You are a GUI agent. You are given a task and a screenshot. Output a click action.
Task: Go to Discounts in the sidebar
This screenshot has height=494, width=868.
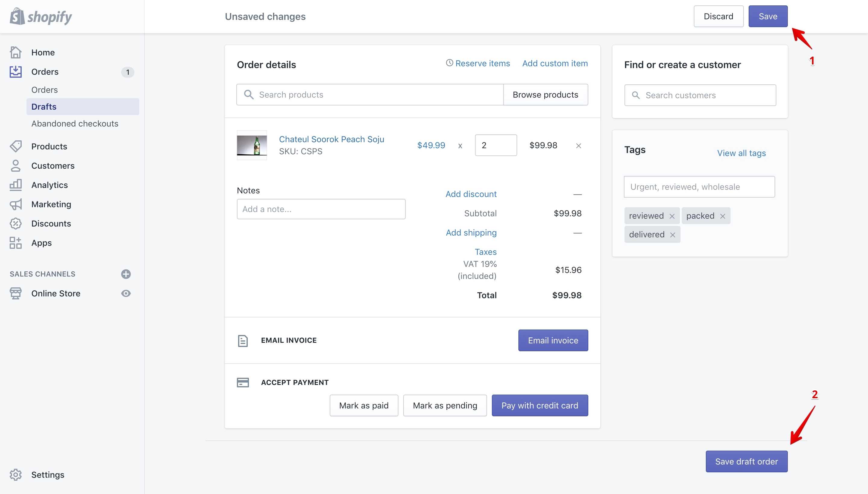pyautogui.click(x=51, y=224)
